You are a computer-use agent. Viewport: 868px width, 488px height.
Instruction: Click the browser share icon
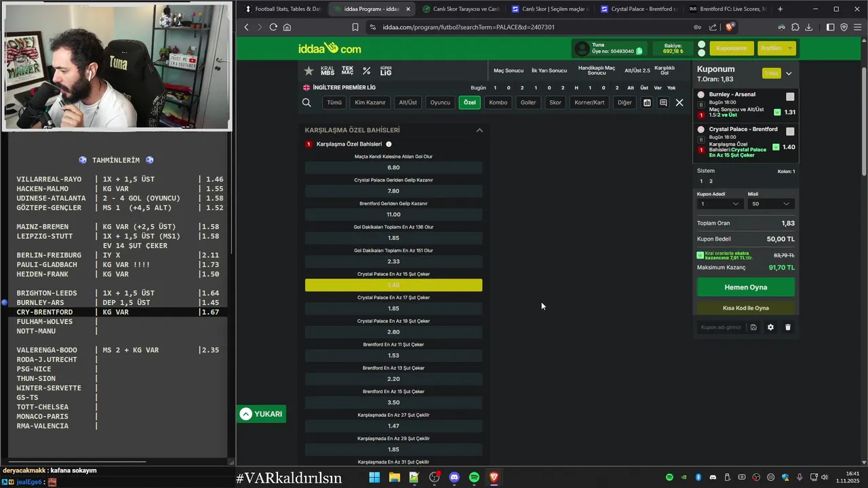point(713,27)
